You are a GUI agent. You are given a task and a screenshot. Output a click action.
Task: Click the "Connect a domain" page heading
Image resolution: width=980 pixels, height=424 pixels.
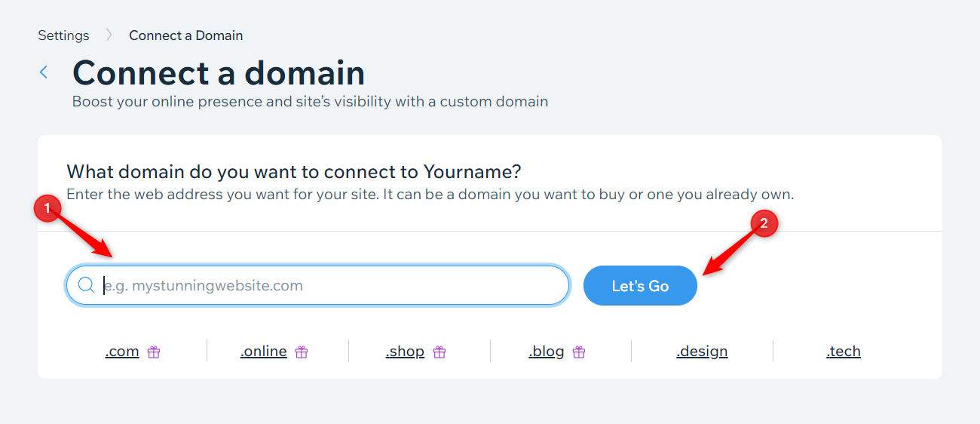pyautogui.click(x=219, y=73)
